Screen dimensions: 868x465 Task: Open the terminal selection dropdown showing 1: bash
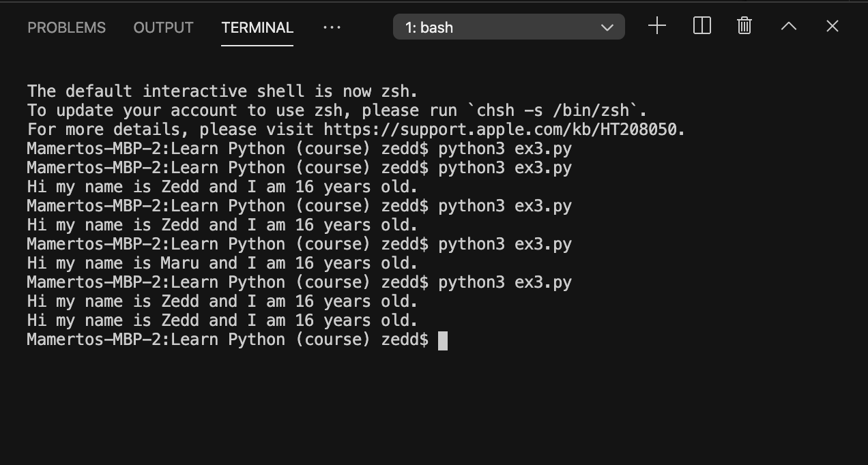[508, 27]
